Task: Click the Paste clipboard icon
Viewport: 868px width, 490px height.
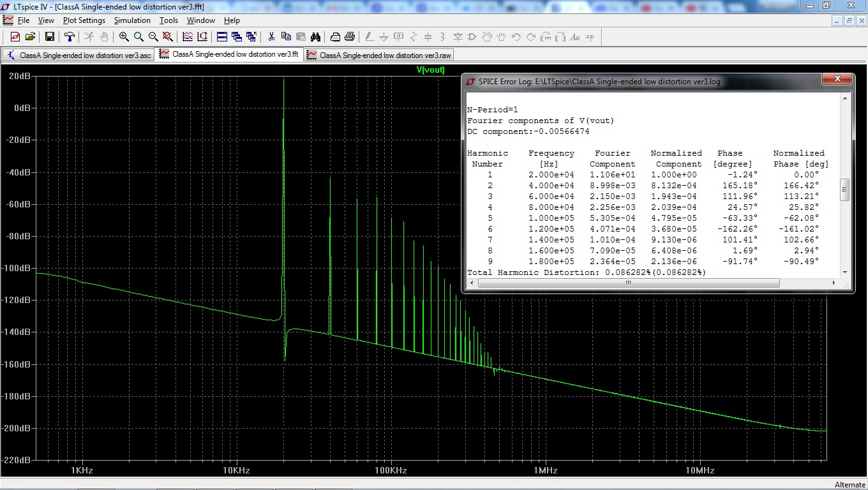Action: pos(301,36)
